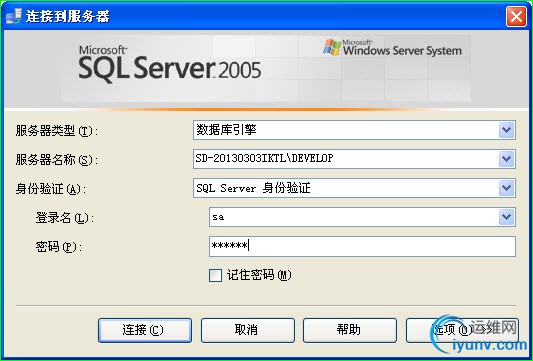This screenshot has width=533, height=361.
Task: Click the 记住密码(M) label text
Action: (259, 275)
